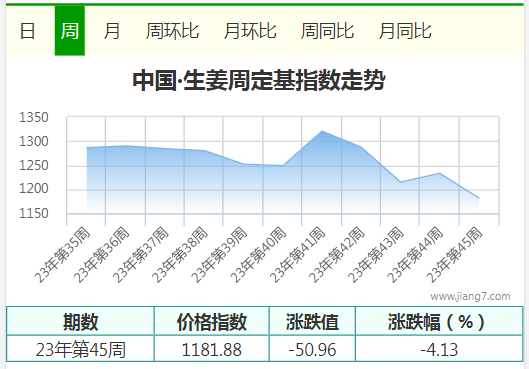Click the 23年第45周 data point at line end

pos(478,198)
